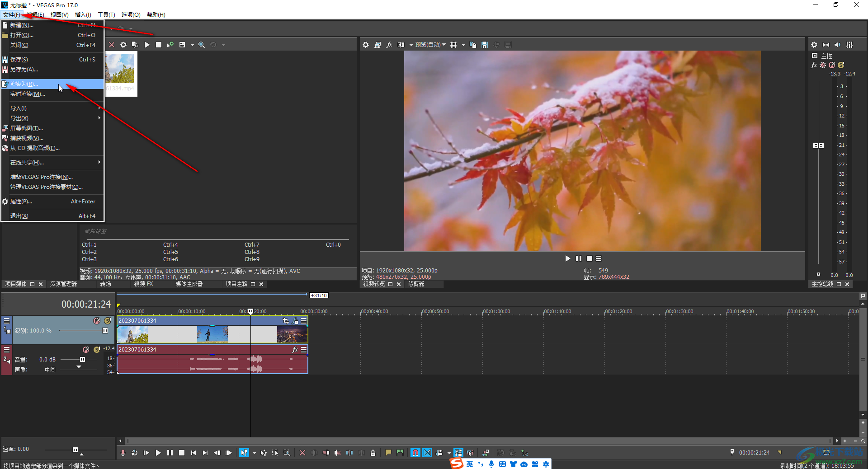Open edit tool dropdown arrow
This screenshot has width=868, height=469.
(x=254, y=453)
